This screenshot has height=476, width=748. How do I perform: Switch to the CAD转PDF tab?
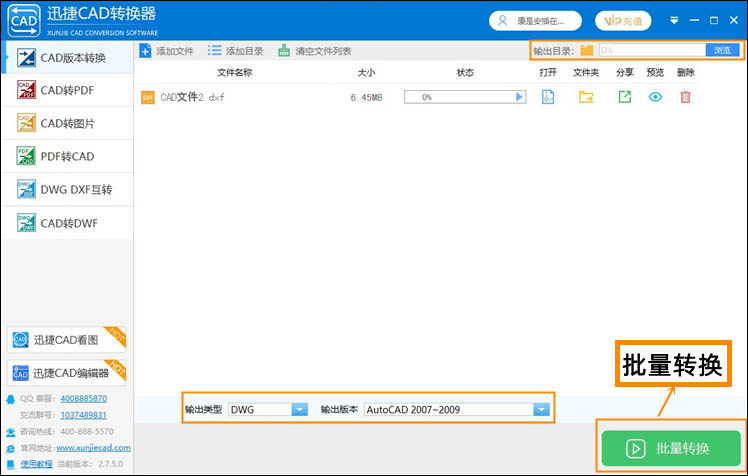click(68, 90)
